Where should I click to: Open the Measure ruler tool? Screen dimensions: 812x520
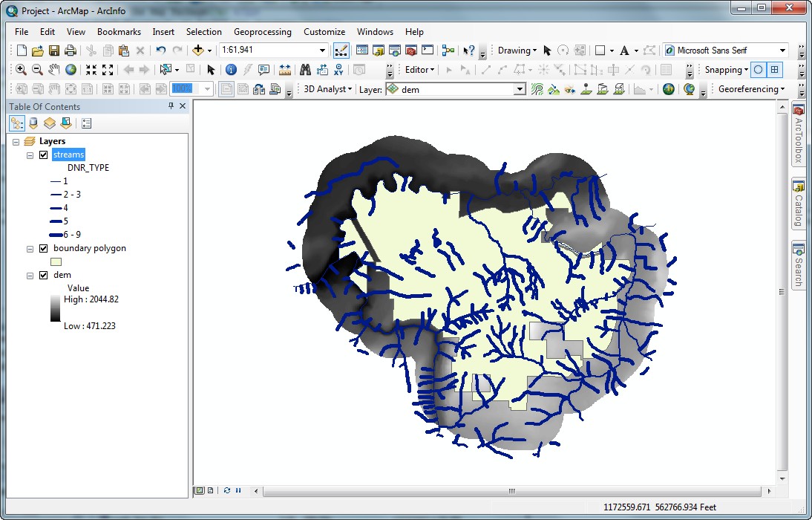(285, 70)
